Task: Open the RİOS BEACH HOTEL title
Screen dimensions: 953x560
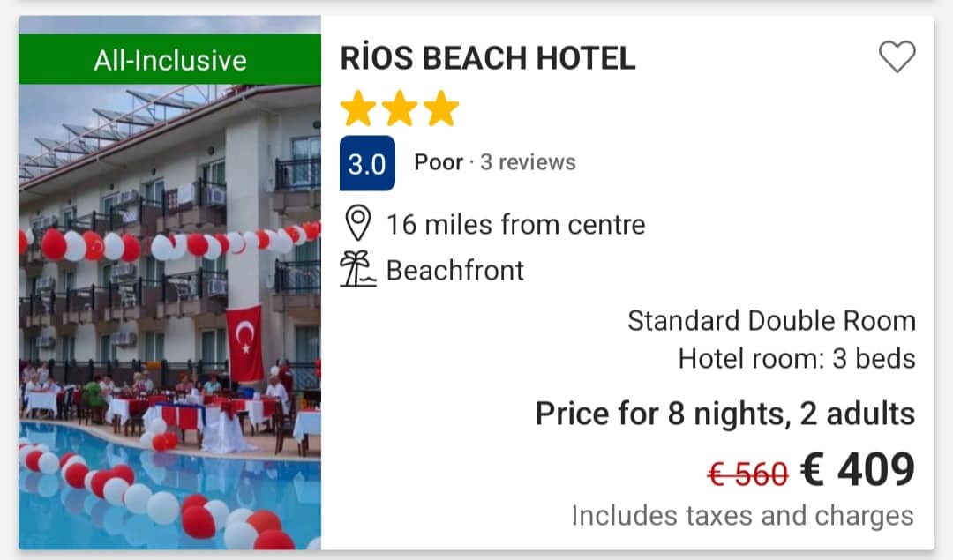Action: 487,58
